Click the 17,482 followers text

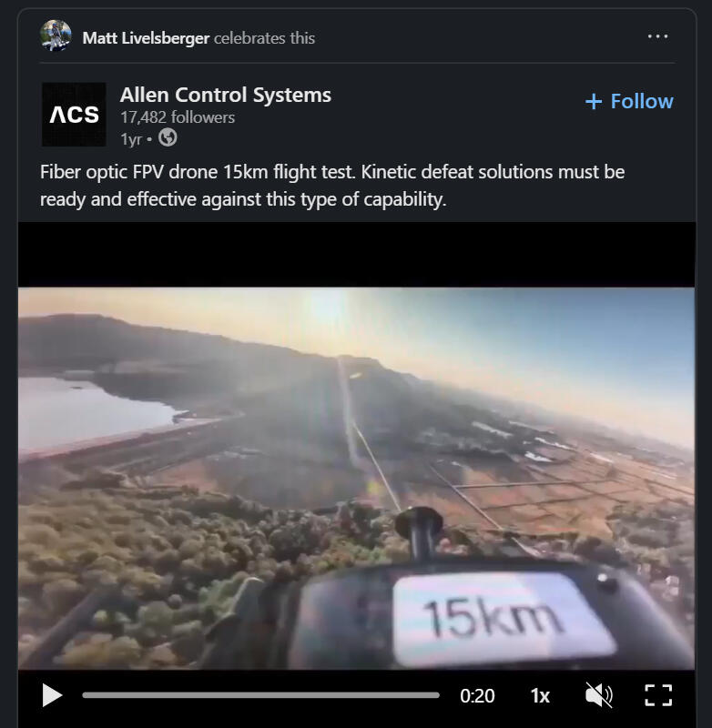pos(178,117)
